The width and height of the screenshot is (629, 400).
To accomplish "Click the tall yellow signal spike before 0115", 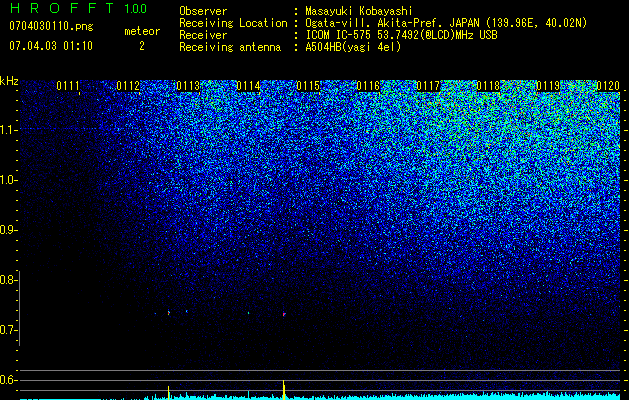I will click(284, 390).
